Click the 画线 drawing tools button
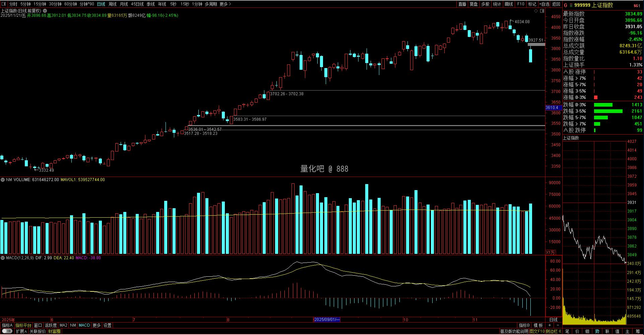Screen dimensions: 644x335 509,4
